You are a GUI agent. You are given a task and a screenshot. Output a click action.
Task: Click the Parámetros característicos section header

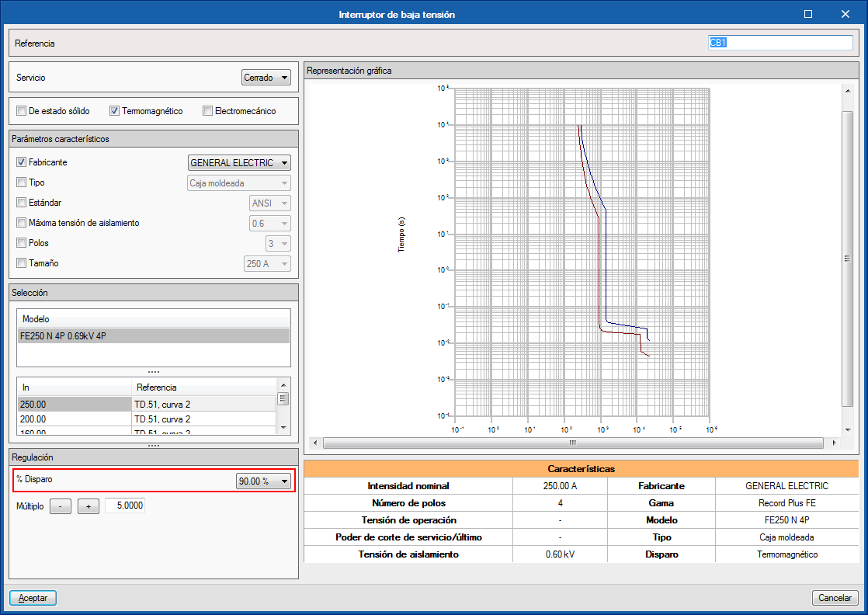(x=154, y=139)
